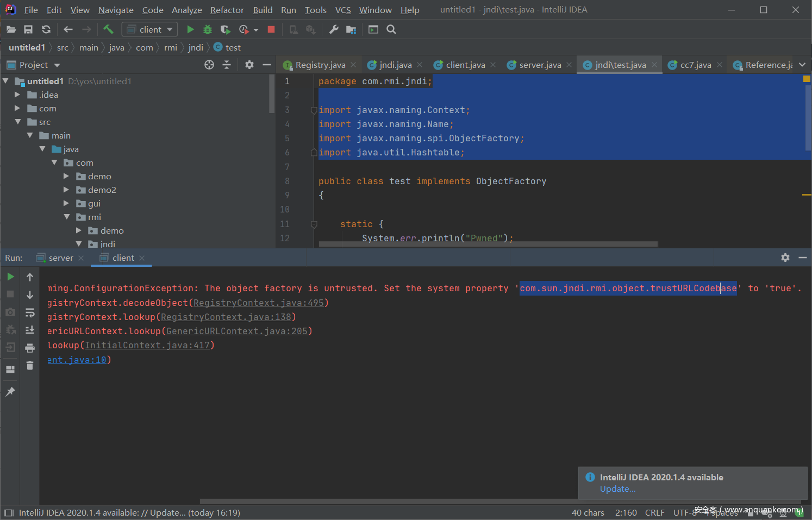
Task: Toggle scroll to end of console
Action: point(30,330)
